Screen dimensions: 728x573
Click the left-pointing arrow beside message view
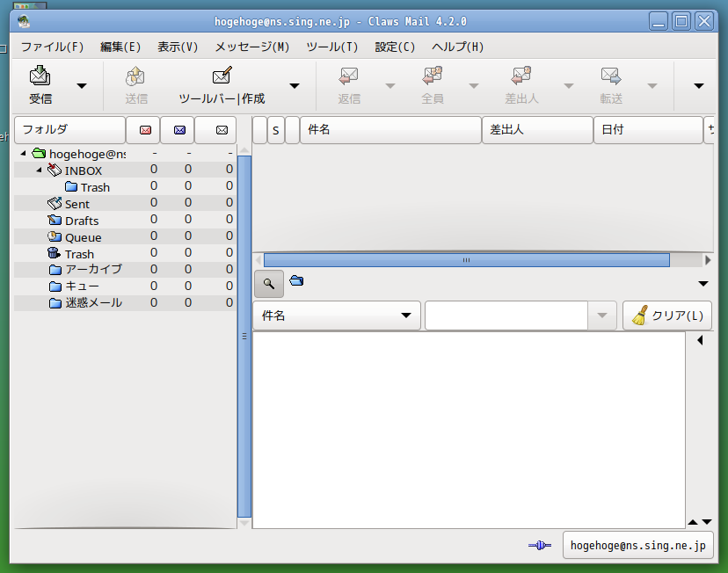(x=700, y=340)
